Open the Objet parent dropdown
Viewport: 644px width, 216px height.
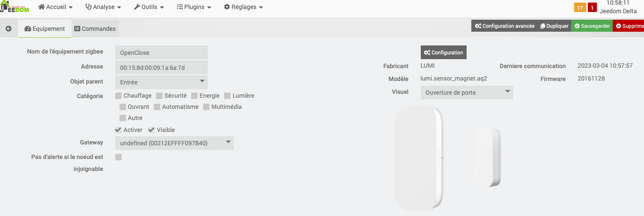(x=161, y=82)
